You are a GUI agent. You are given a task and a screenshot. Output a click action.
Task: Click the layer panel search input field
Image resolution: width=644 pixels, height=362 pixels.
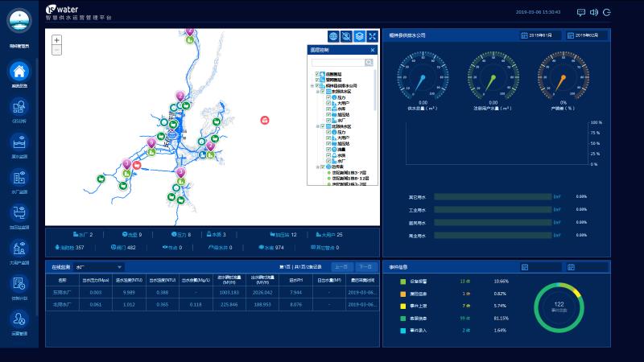point(338,63)
